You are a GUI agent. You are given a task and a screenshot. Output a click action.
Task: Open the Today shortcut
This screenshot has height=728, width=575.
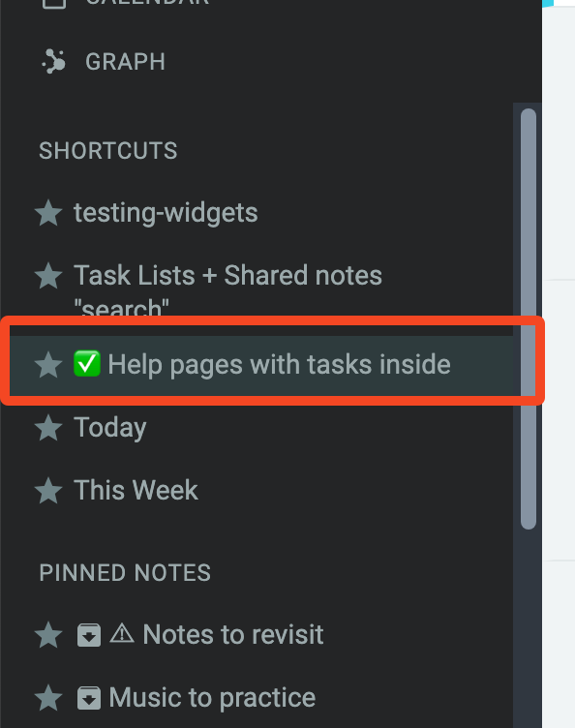(110, 428)
